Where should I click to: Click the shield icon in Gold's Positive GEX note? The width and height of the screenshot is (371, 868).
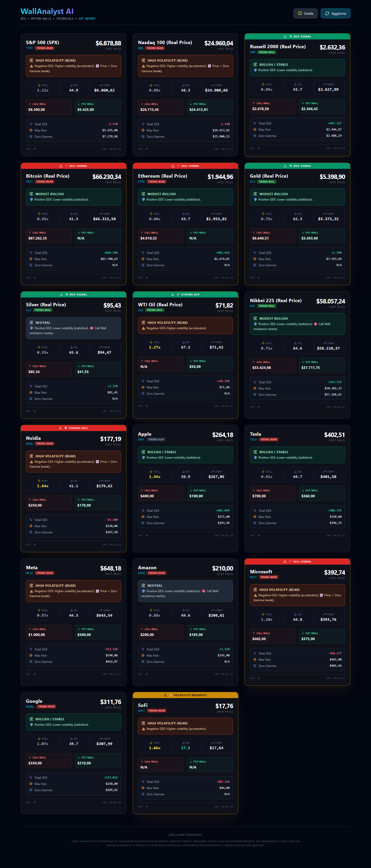[255, 200]
